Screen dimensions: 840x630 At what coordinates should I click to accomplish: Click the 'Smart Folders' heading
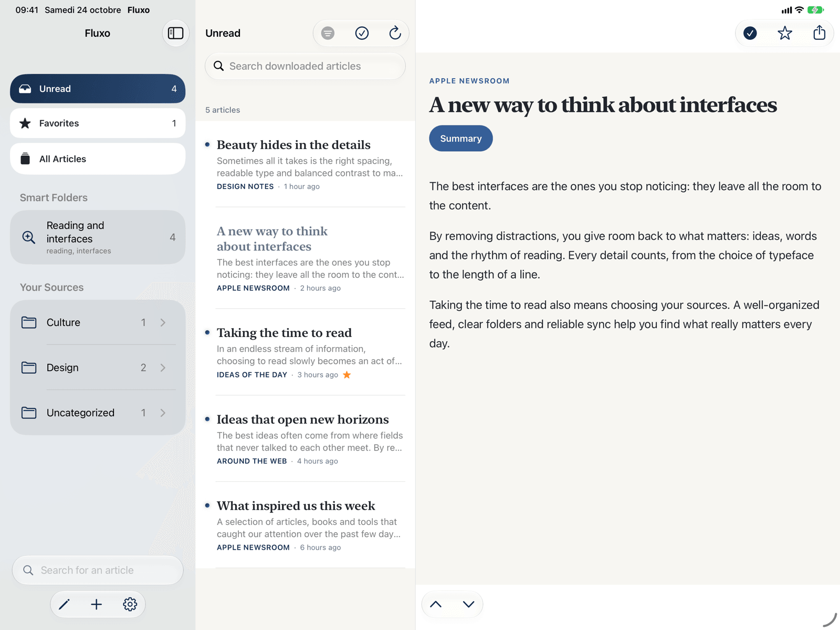coord(54,197)
